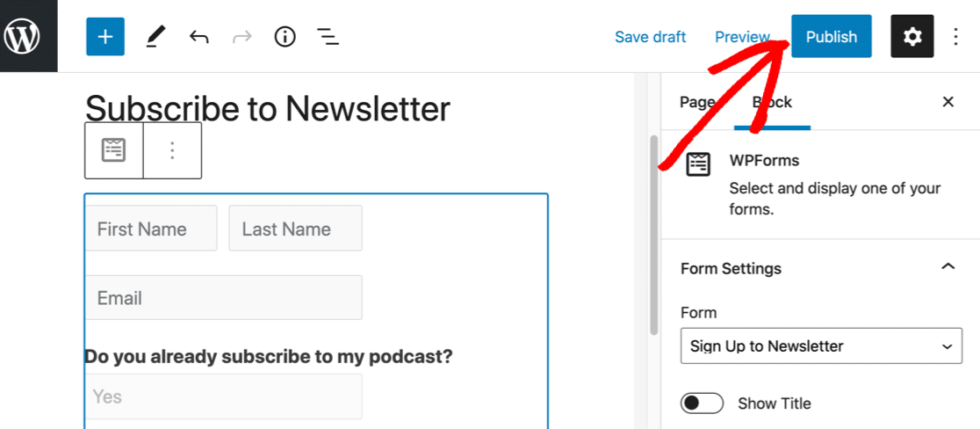Open the block inserter plus button

coord(105,37)
